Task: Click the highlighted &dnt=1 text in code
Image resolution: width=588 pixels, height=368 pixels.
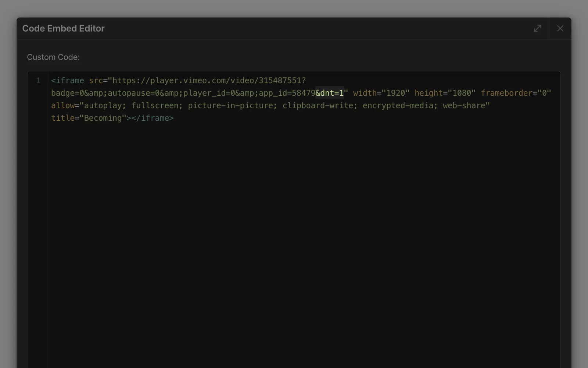Action: pos(330,93)
